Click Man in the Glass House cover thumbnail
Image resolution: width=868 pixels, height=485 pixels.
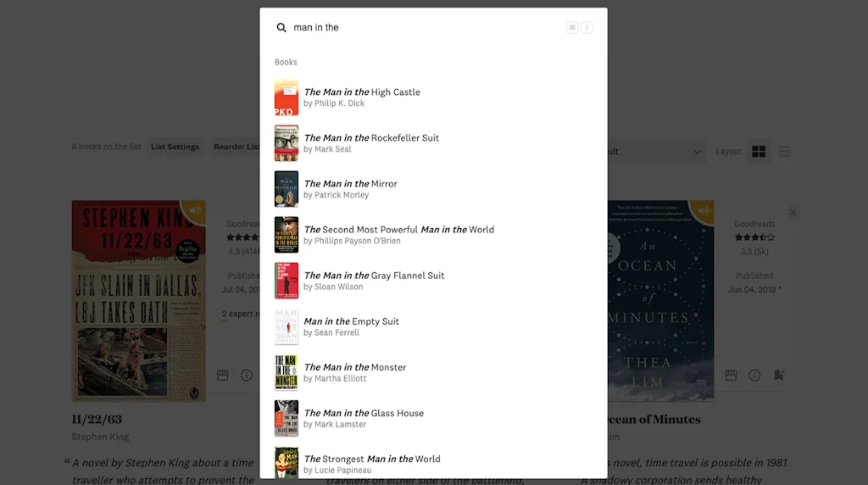[287, 419]
